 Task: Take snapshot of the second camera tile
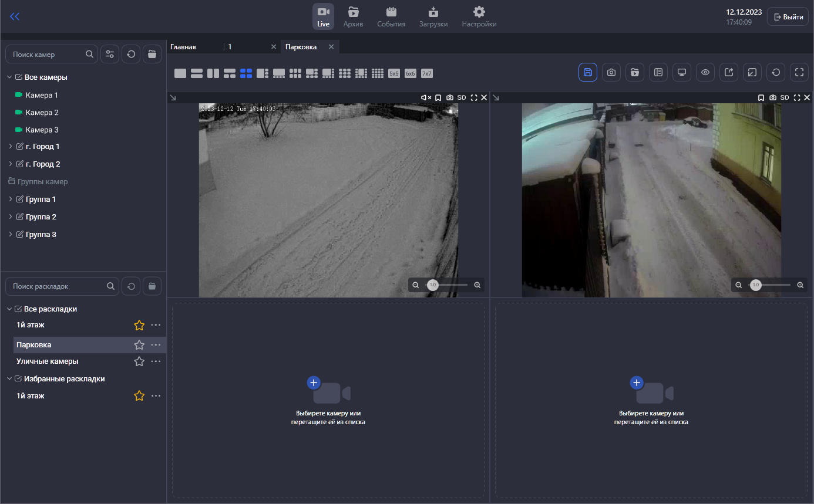773,97
